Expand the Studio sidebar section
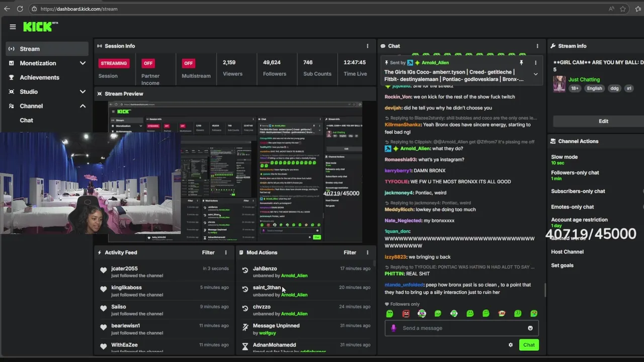 (x=83, y=92)
